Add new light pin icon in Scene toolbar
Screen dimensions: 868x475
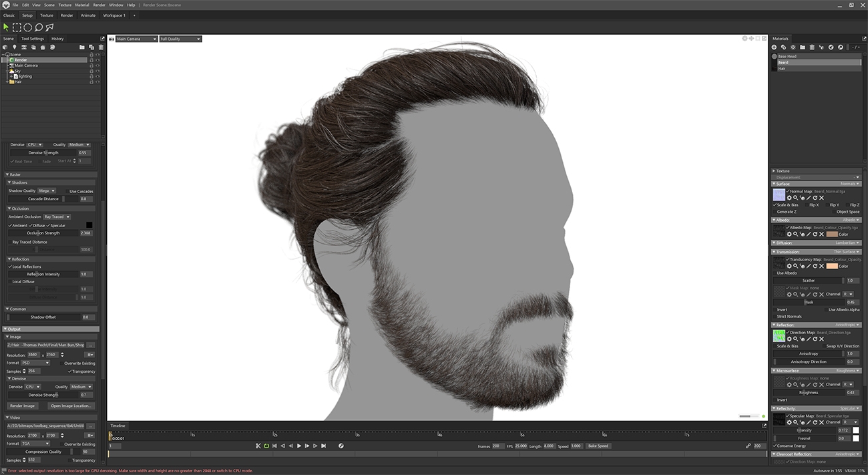pyautogui.click(x=15, y=47)
